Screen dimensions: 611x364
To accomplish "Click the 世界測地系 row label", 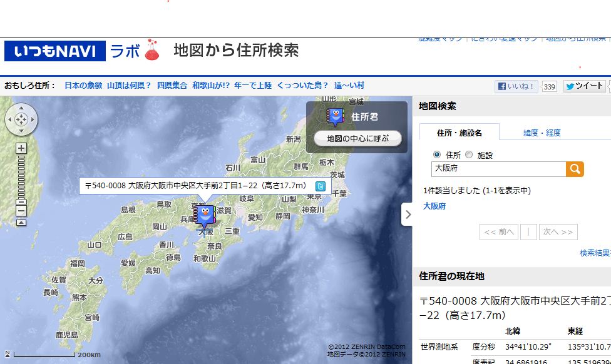I will [439, 346].
